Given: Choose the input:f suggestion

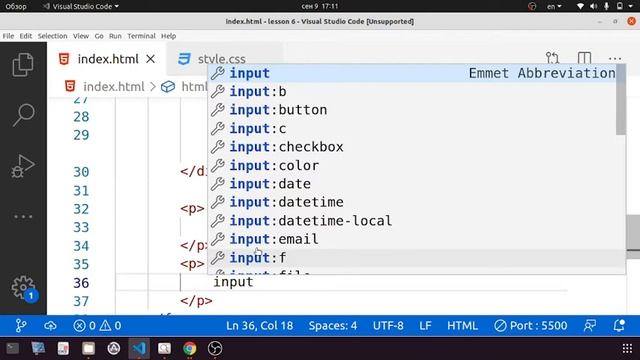Looking at the screenshot, I should point(413,258).
